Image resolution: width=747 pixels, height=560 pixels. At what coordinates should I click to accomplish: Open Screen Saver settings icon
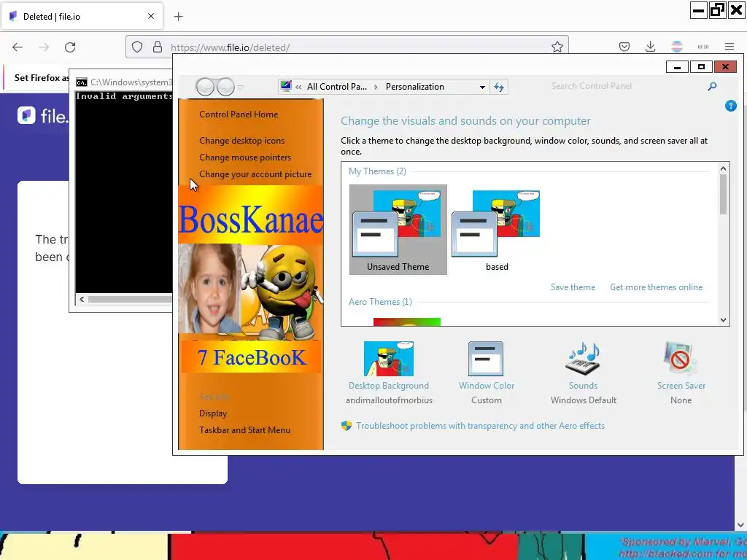click(x=681, y=359)
